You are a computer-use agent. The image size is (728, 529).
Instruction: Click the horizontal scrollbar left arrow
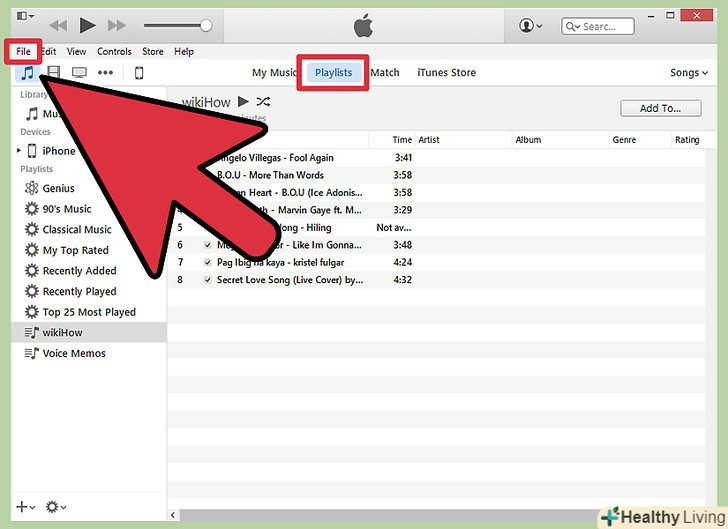tap(173, 515)
